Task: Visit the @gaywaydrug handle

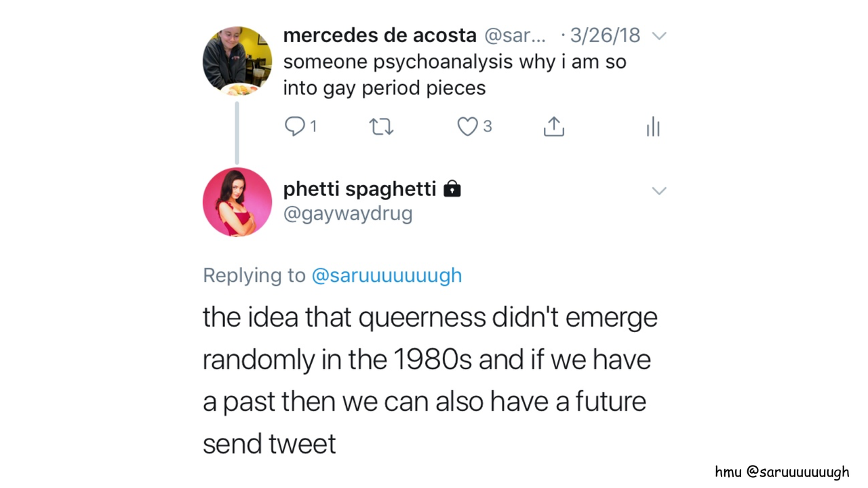Action: 348,213
